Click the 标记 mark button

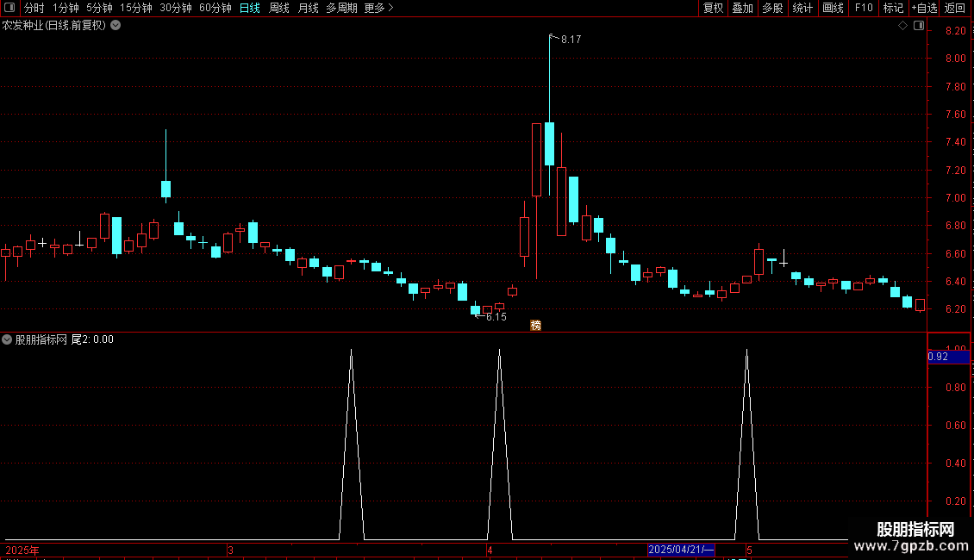(x=893, y=8)
